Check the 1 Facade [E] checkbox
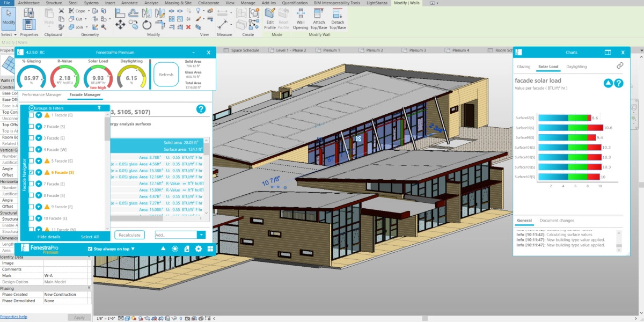Screen dimensions: 644x322 click(32, 115)
